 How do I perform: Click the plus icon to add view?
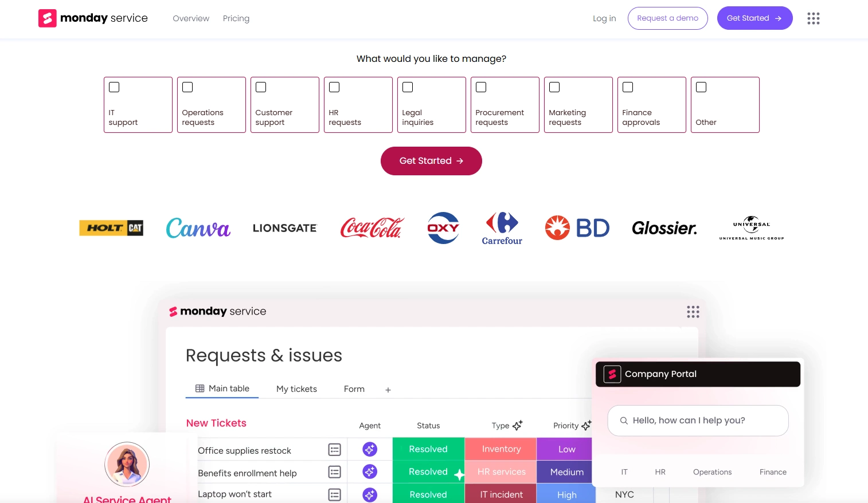pos(388,390)
